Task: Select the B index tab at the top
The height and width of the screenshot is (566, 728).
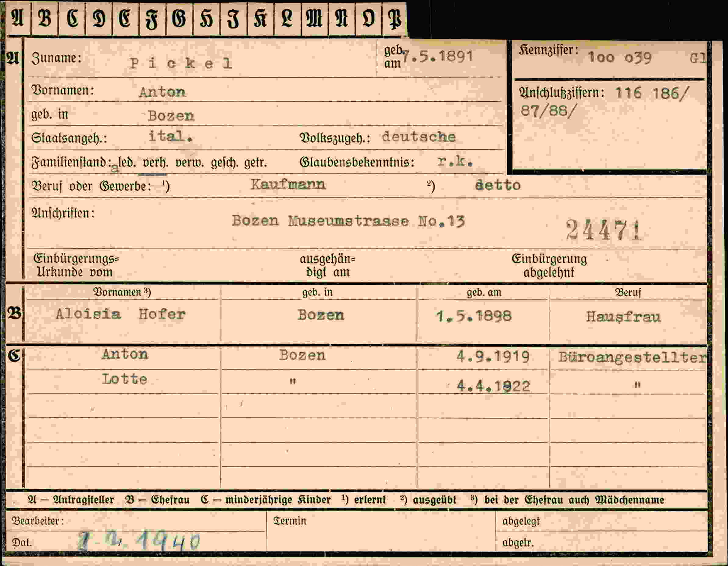Action: click(45, 18)
